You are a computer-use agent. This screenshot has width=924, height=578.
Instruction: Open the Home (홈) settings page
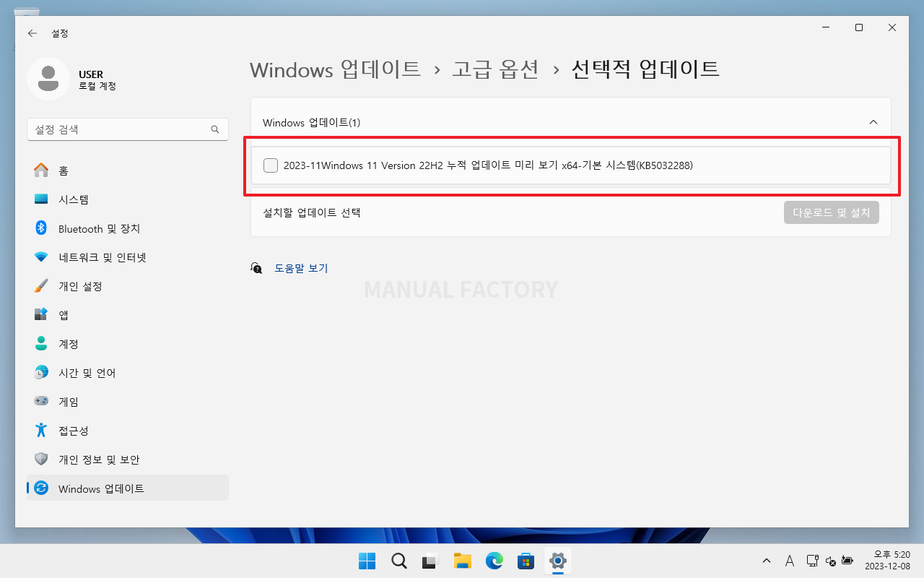pyautogui.click(x=128, y=171)
